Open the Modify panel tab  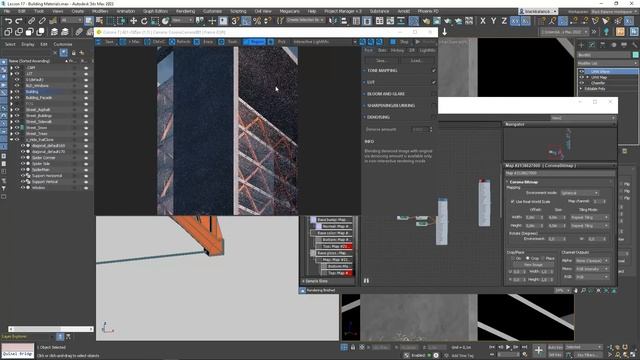[592, 45]
